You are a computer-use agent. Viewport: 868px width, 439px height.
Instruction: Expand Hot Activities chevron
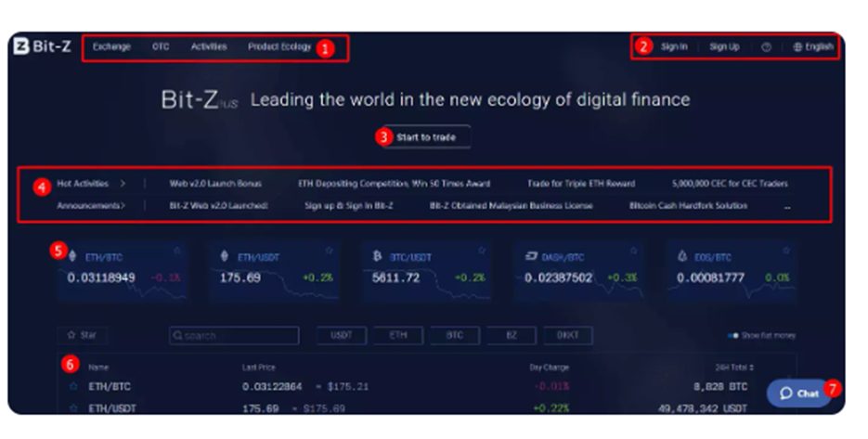click(x=123, y=183)
